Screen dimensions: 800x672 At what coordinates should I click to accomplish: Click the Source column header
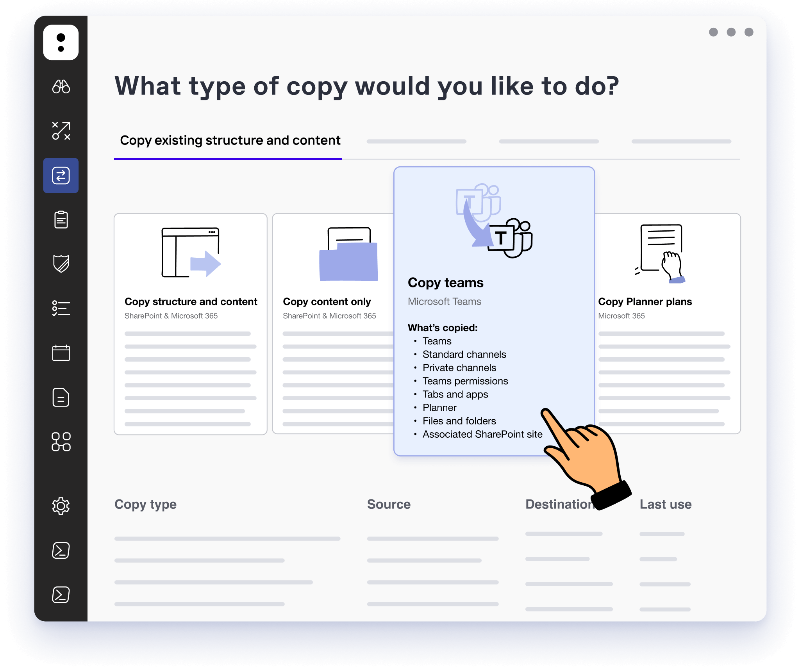pyautogui.click(x=389, y=504)
